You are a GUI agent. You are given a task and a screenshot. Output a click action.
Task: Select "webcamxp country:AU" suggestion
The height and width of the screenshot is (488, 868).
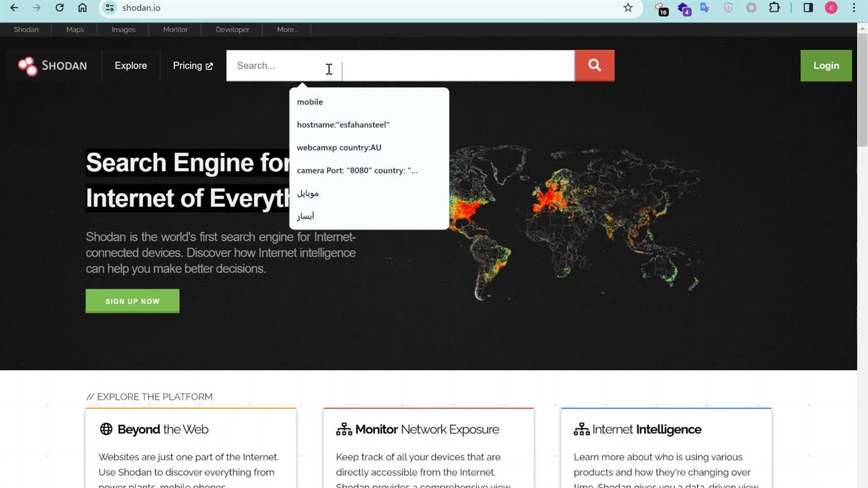point(339,148)
